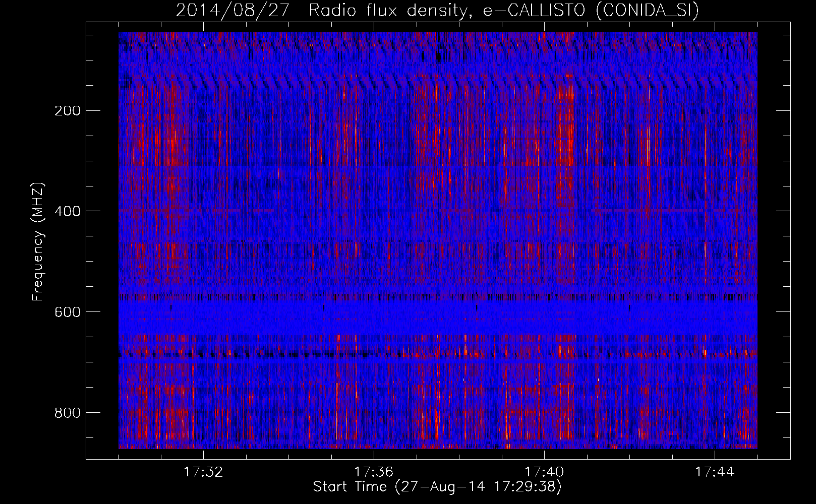This screenshot has width=816, height=504.
Task: Click the 800 frequency tick label
Action: tap(68, 413)
